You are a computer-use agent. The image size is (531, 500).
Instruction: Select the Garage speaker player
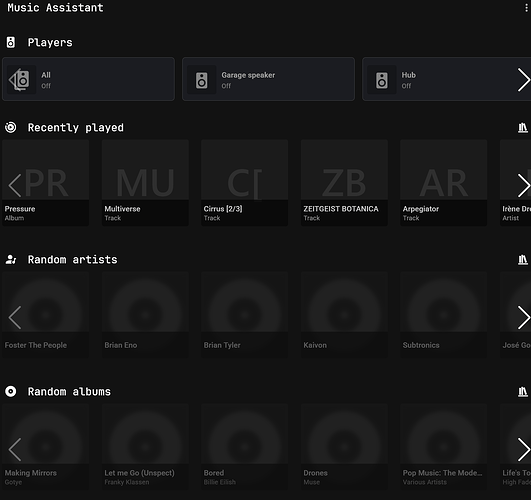(x=269, y=79)
